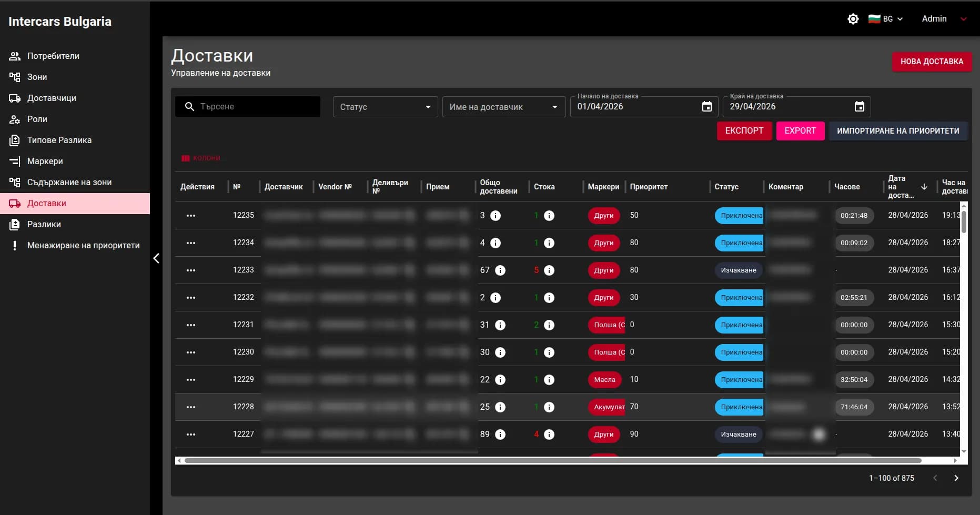Sort table by № column header
Image resolution: width=980 pixels, height=515 pixels.
[237, 187]
